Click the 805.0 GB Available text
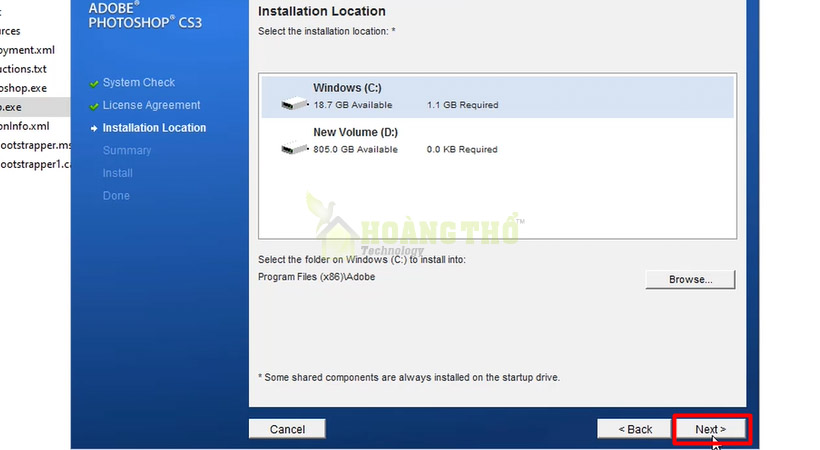820x450 pixels. [356, 149]
